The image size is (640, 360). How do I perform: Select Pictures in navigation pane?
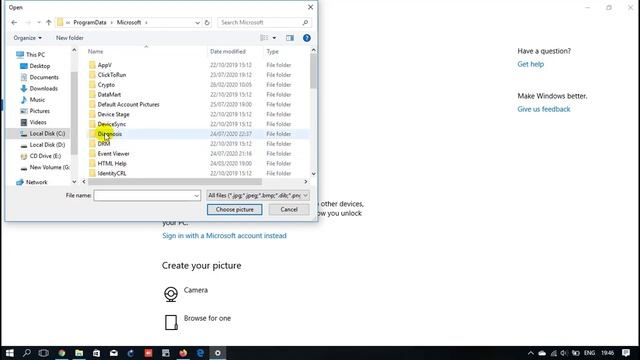coord(40,111)
